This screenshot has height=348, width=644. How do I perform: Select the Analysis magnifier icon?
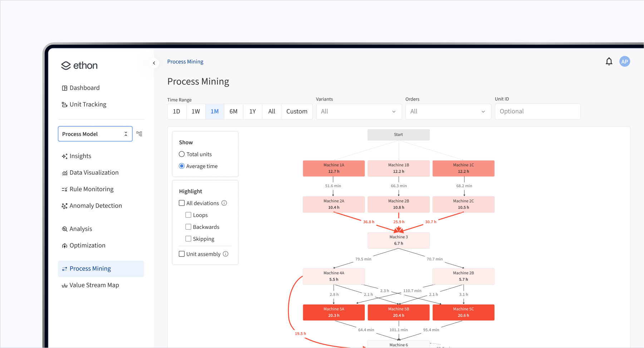[x=64, y=229]
